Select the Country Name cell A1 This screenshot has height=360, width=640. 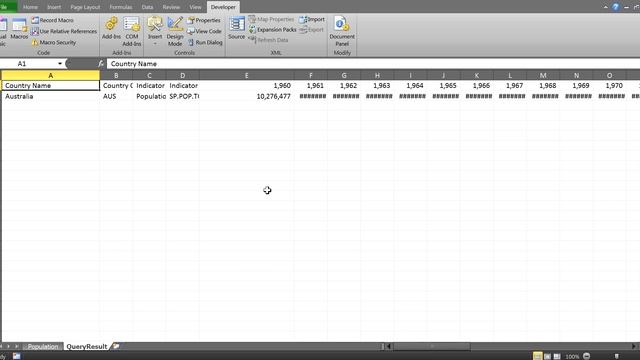pyautogui.click(x=51, y=86)
